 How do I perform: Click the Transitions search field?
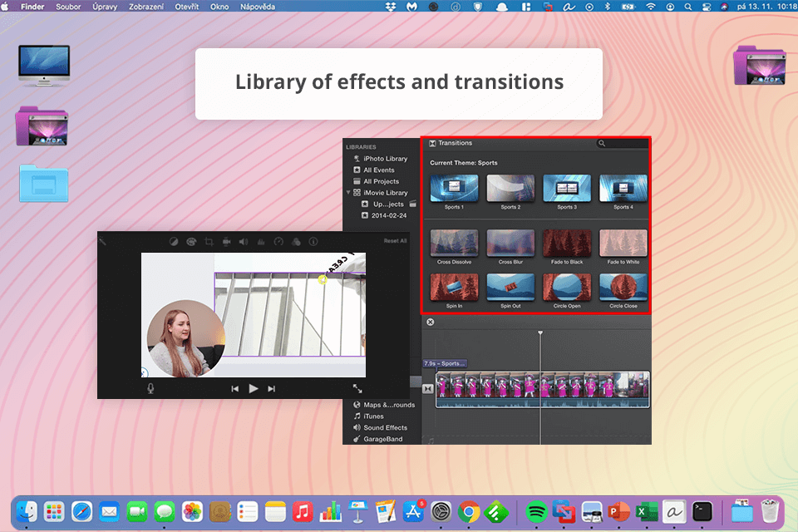click(x=623, y=144)
